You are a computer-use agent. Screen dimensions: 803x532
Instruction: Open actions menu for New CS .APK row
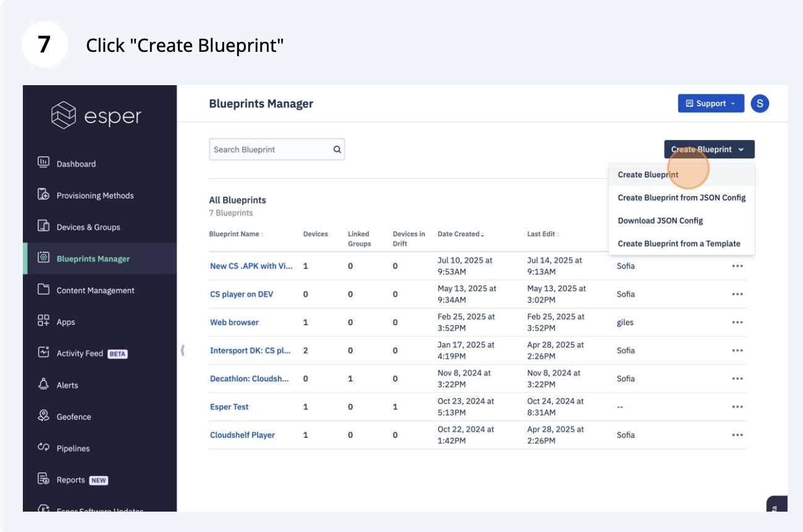(738, 266)
